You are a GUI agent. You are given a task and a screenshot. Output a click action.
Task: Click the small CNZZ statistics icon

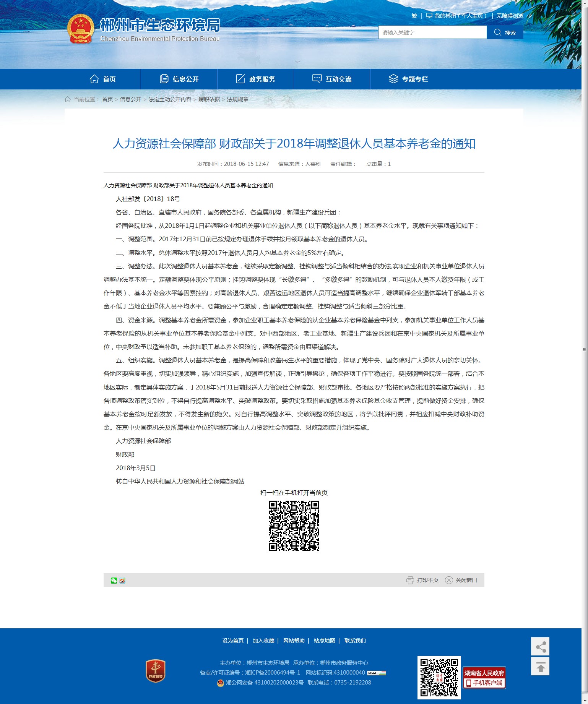click(x=377, y=673)
